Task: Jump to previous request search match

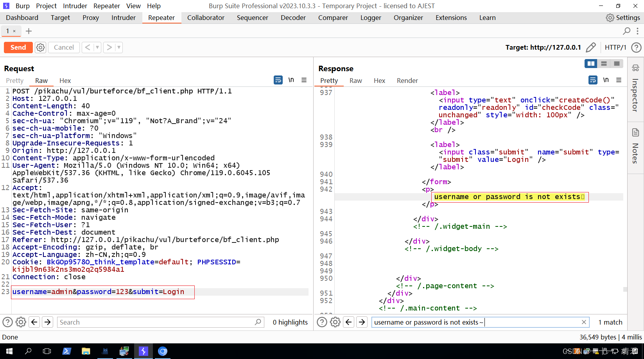Action: coord(34,322)
